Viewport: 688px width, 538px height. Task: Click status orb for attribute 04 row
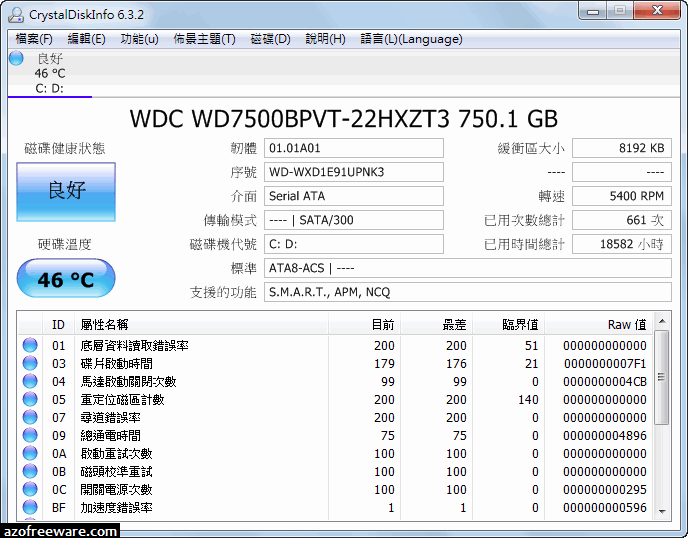tap(30, 381)
